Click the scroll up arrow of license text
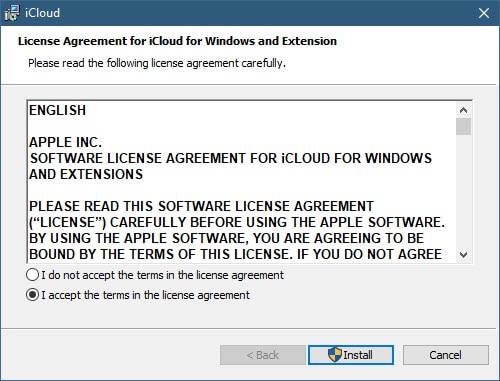Screen dimensions: 500x381 [463, 110]
